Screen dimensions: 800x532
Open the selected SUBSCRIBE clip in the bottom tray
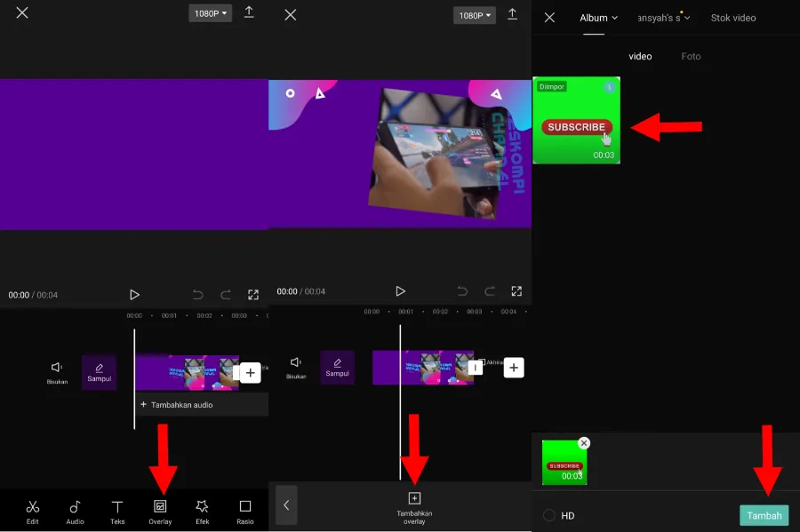[x=564, y=463]
